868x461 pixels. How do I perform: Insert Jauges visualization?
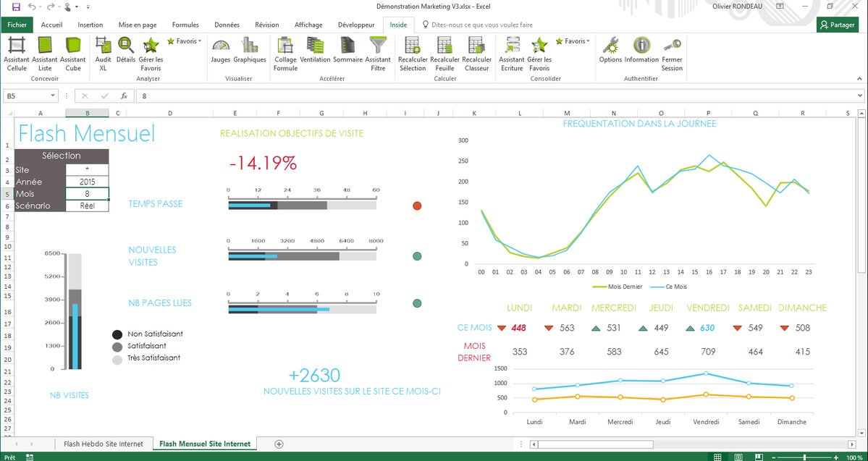click(x=221, y=50)
